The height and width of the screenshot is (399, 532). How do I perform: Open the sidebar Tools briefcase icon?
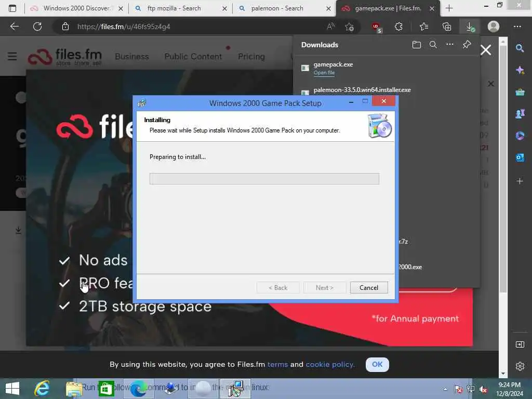pos(520,92)
